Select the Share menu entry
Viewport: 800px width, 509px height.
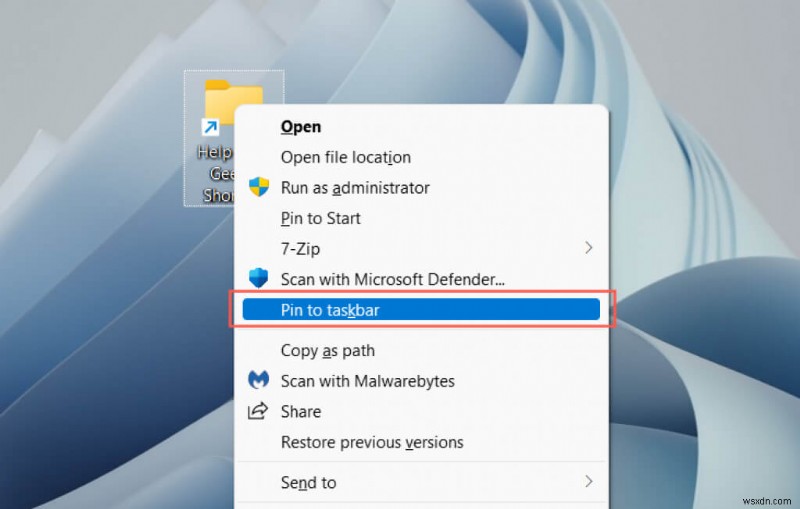(421, 411)
